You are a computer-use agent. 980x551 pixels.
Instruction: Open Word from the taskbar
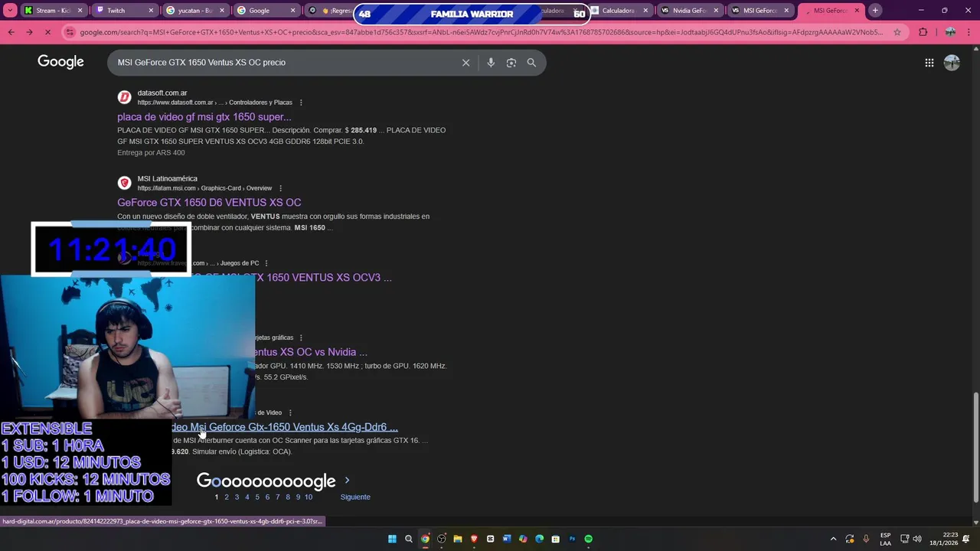pos(507,539)
